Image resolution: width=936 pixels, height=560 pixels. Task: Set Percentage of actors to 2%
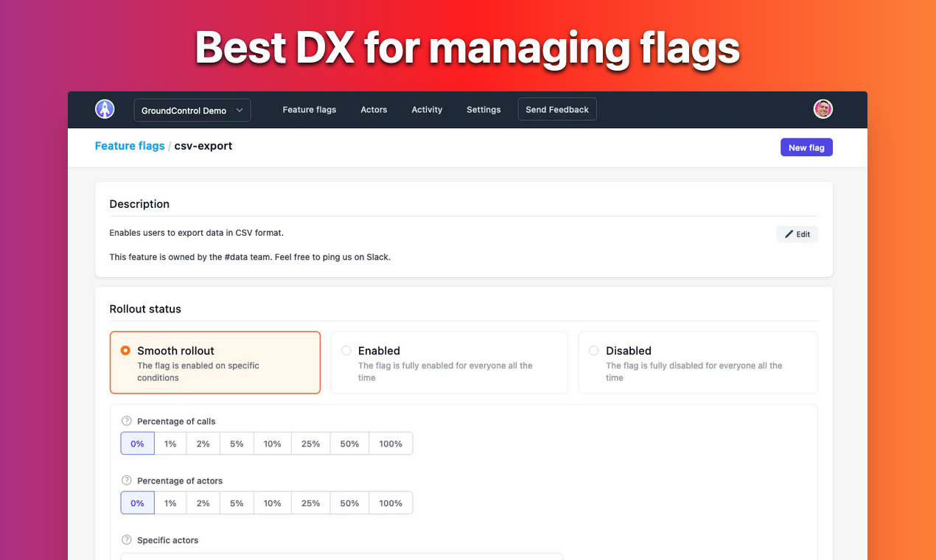pyautogui.click(x=203, y=503)
